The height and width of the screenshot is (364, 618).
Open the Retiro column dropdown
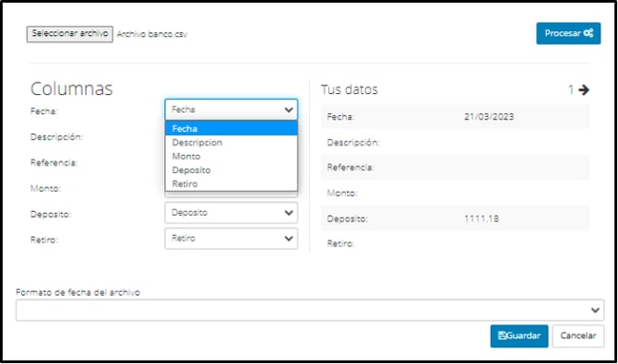232,239
